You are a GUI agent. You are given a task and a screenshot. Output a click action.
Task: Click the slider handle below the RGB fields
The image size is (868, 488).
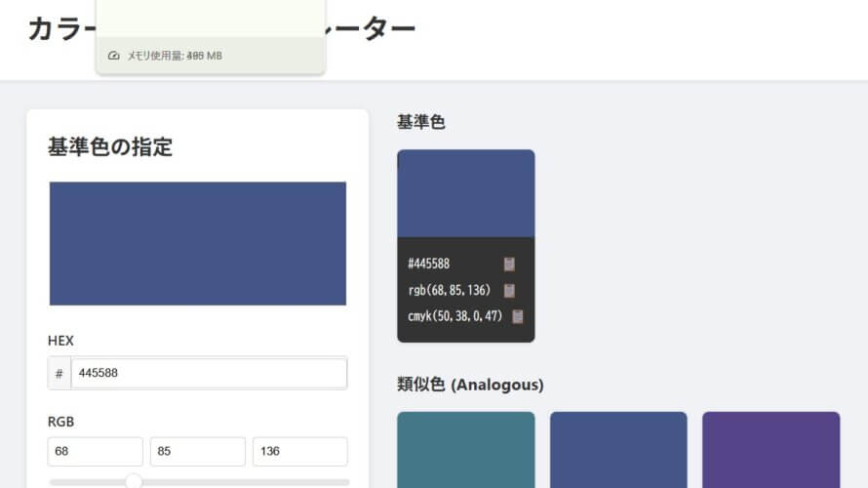pyautogui.click(x=134, y=481)
